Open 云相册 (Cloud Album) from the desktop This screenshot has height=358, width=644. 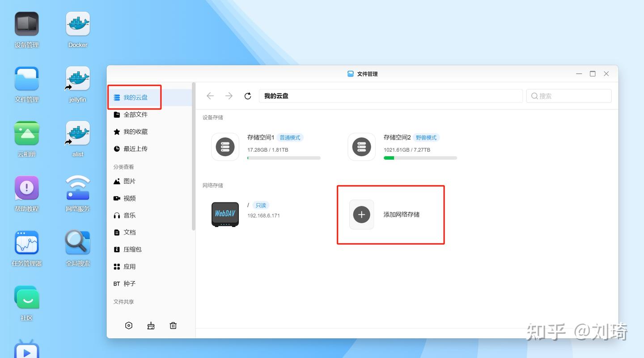(26, 132)
